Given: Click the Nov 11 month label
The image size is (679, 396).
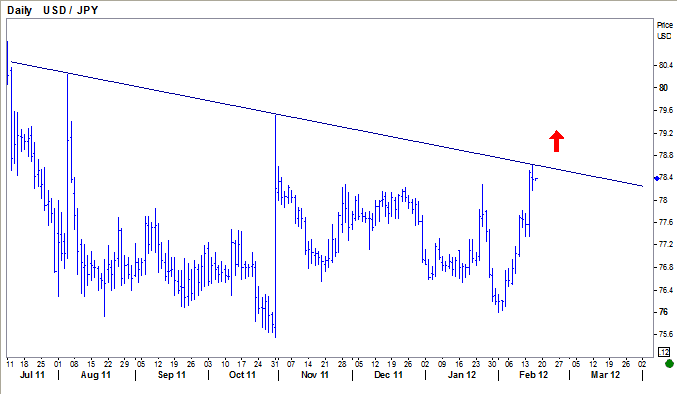Looking at the screenshot, I should coord(315,374).
